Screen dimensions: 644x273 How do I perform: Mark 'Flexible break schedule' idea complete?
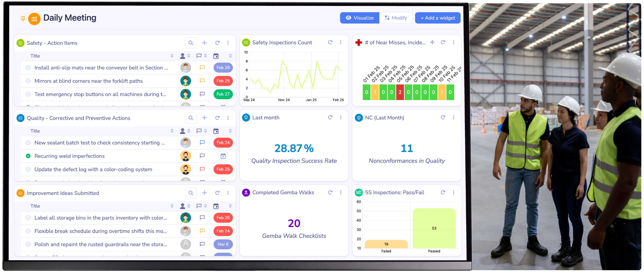[28, 231]
